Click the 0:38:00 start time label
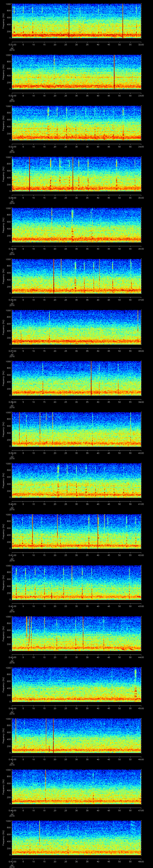This screenshot has height=868, width=153. click(x=12, y=402)
